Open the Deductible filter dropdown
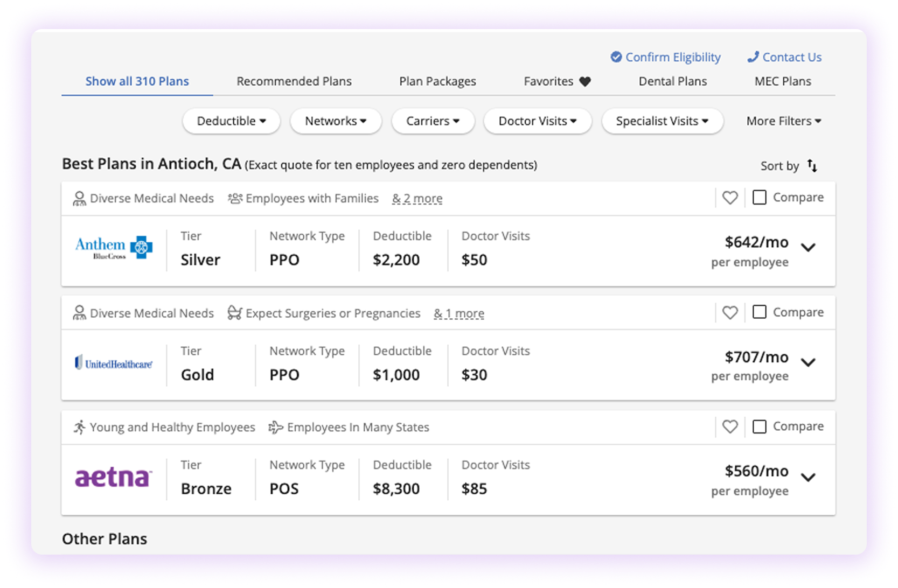 click(231, 121)
